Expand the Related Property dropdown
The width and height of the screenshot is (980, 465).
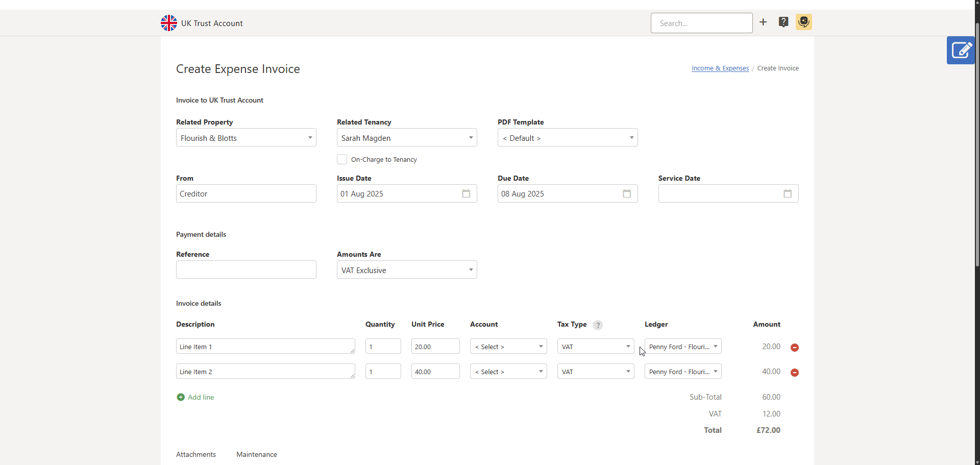click(x=246, y=138)
